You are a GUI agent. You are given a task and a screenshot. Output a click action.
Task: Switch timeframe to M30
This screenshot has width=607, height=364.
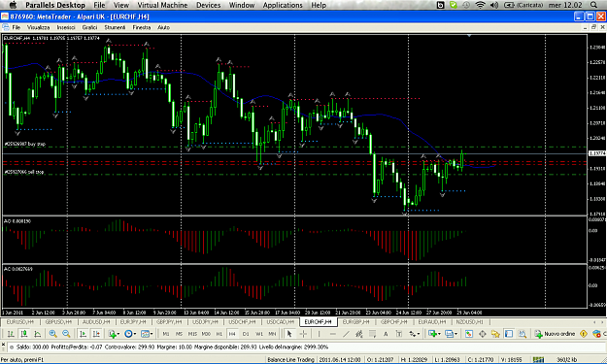pos(206,334)
